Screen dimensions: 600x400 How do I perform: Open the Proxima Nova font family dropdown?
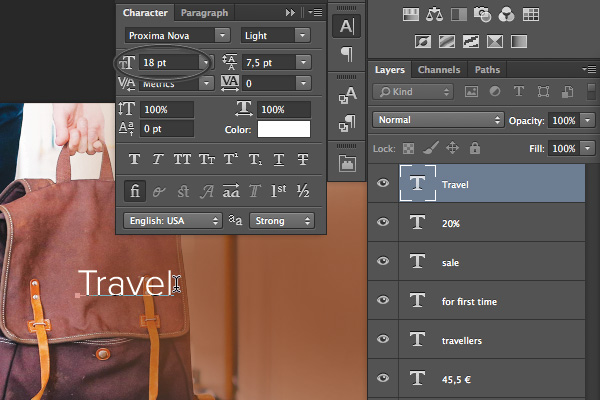click(222, 35)
